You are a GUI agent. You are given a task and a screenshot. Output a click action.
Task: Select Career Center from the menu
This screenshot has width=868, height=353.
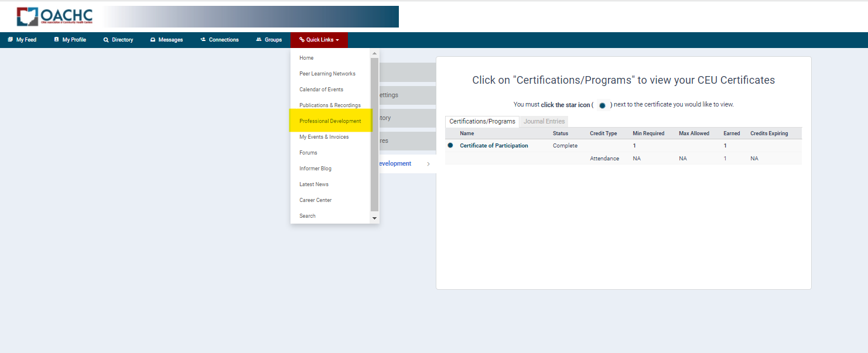click(315, 200)
